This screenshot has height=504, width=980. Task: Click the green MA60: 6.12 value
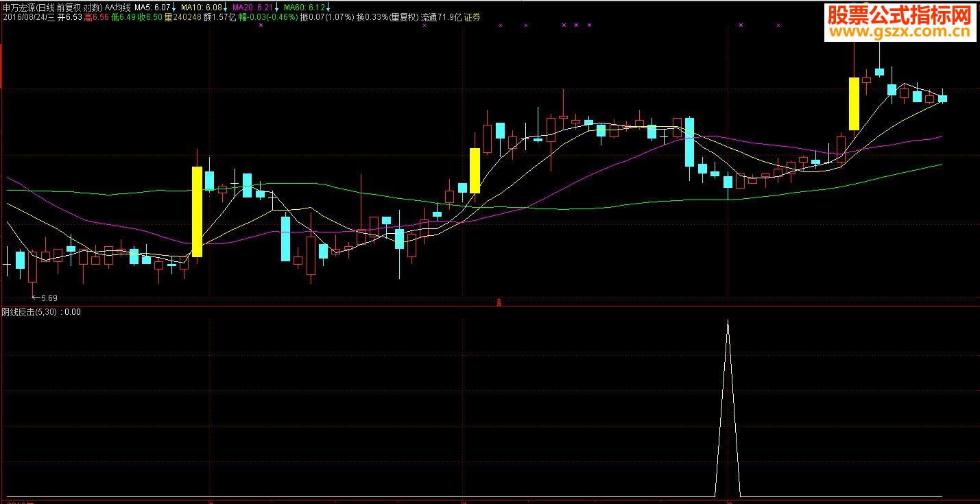(x=304, y=7)
